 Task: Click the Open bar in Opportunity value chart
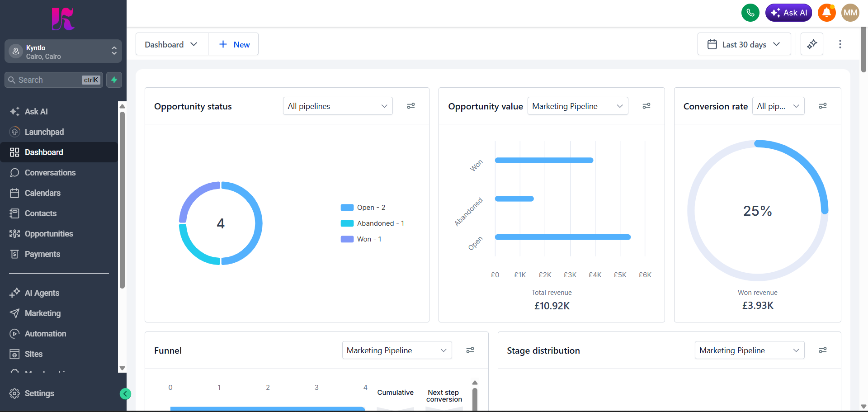563,237
